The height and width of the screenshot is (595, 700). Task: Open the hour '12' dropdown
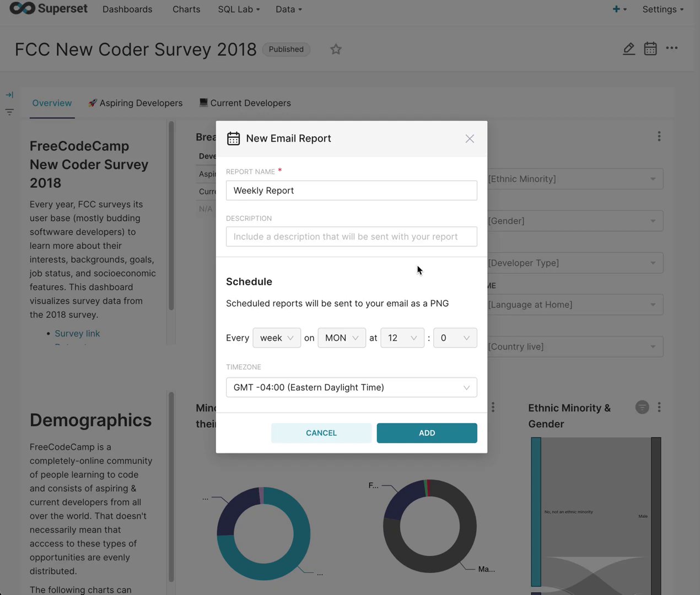[x=402, y=338]
